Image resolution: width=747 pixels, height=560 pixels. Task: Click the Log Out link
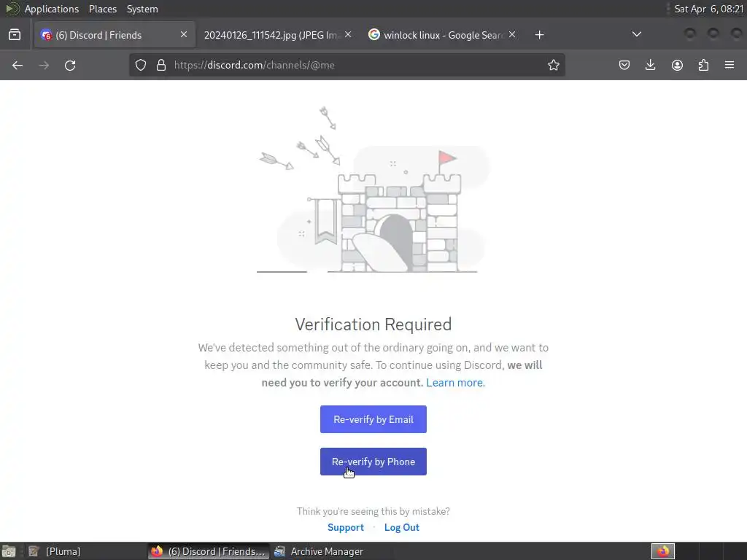402,528
